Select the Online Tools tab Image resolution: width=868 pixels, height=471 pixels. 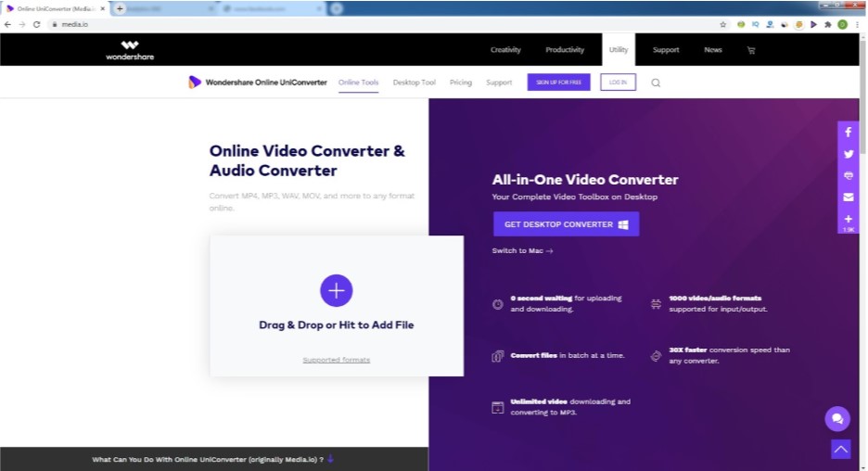click(358, 83)
